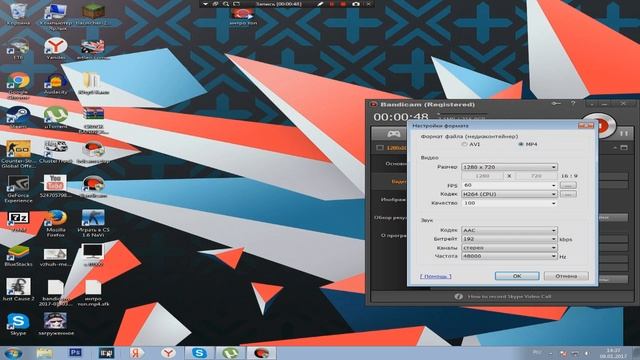Click the ellipsis button beside FPS

click(568, 185)
